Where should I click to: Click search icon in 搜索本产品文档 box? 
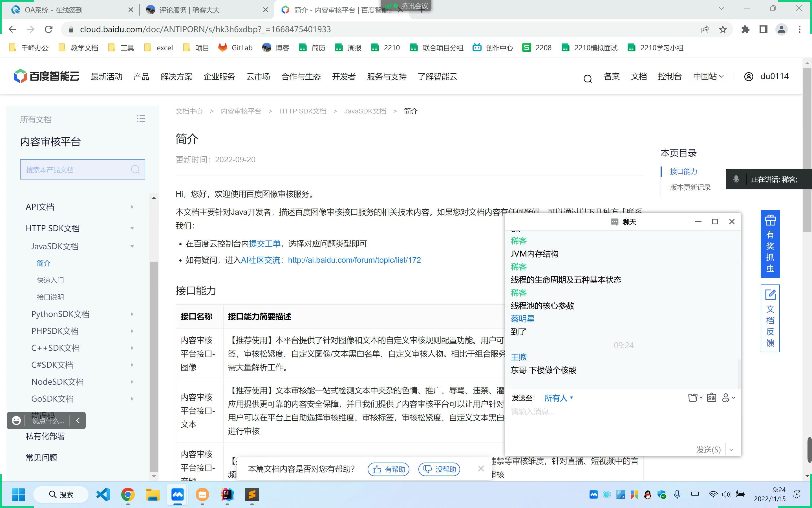[x=135, y=169]
